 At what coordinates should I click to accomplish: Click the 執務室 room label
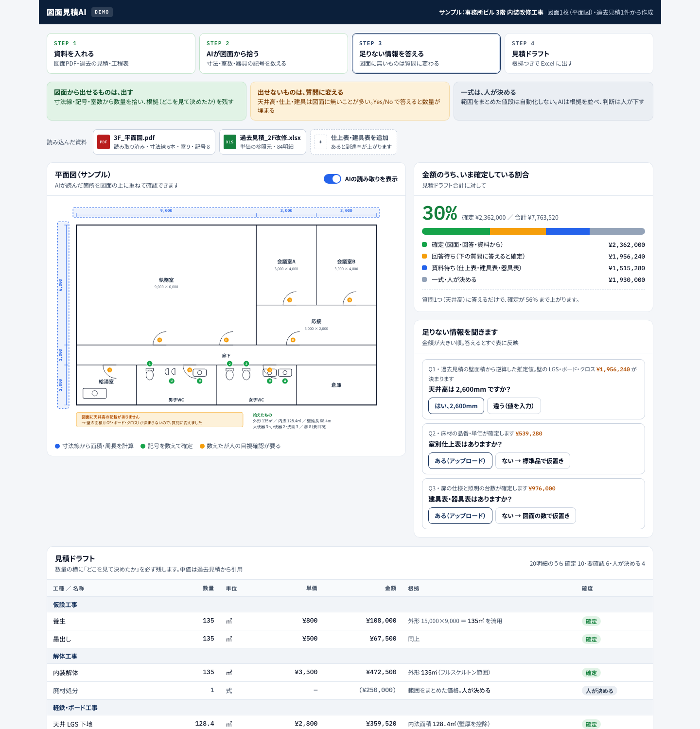point(166,280)
